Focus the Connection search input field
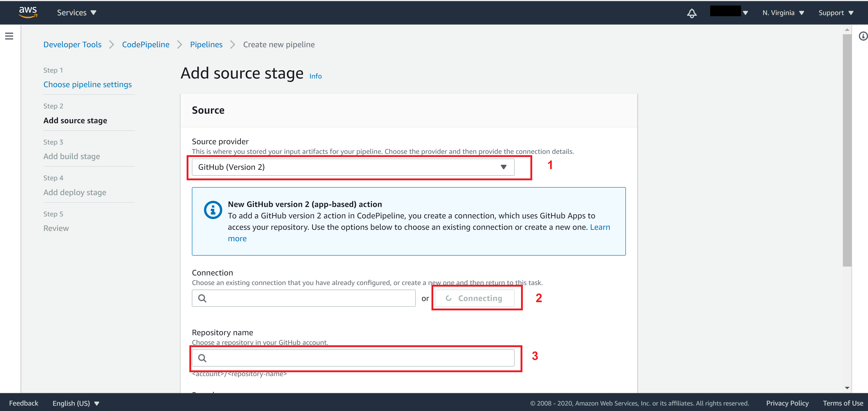 tap(304, 298)
